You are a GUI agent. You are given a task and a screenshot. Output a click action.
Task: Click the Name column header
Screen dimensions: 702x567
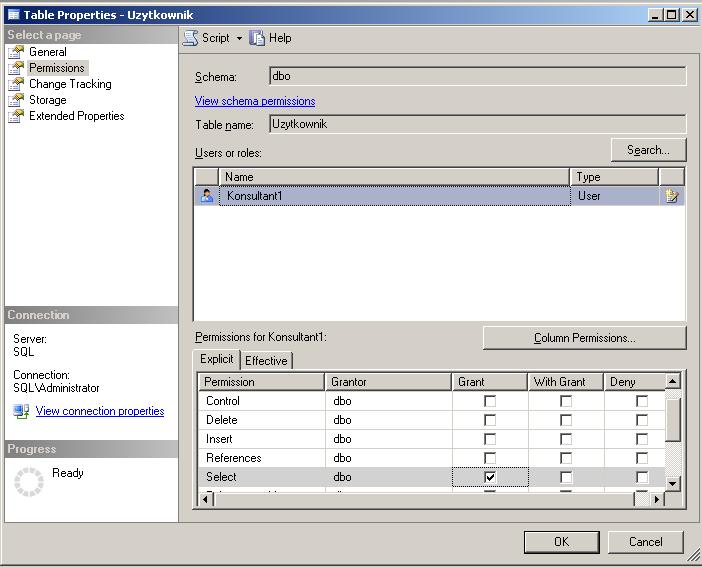pyautogui.click(x=394, y=177)
